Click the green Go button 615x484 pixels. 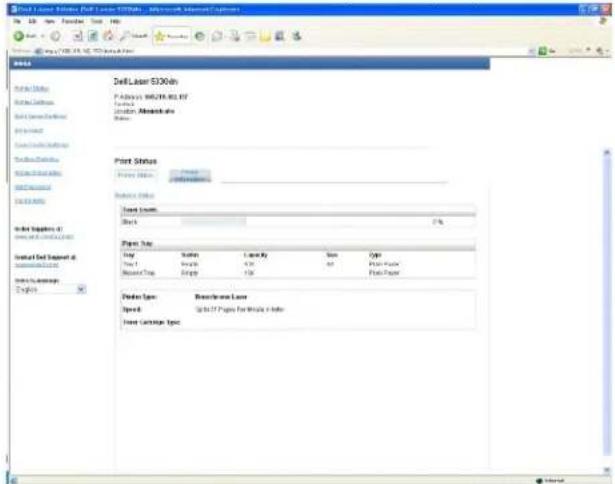click(548, 51)
